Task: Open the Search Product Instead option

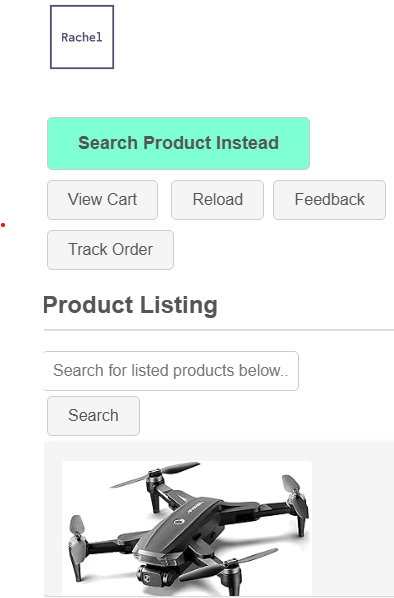Action: (179, 143)
